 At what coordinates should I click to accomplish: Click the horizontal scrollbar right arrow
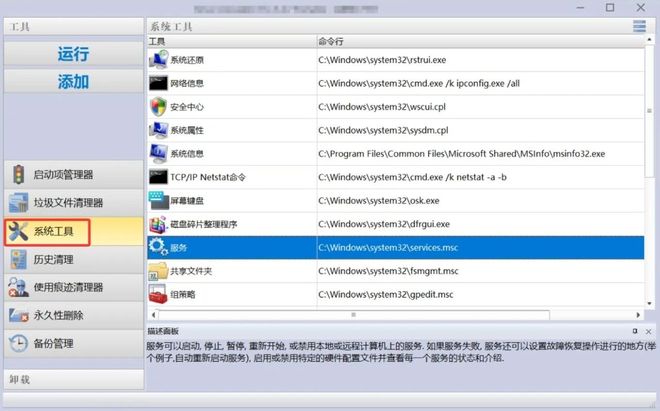tap(638, 315)
